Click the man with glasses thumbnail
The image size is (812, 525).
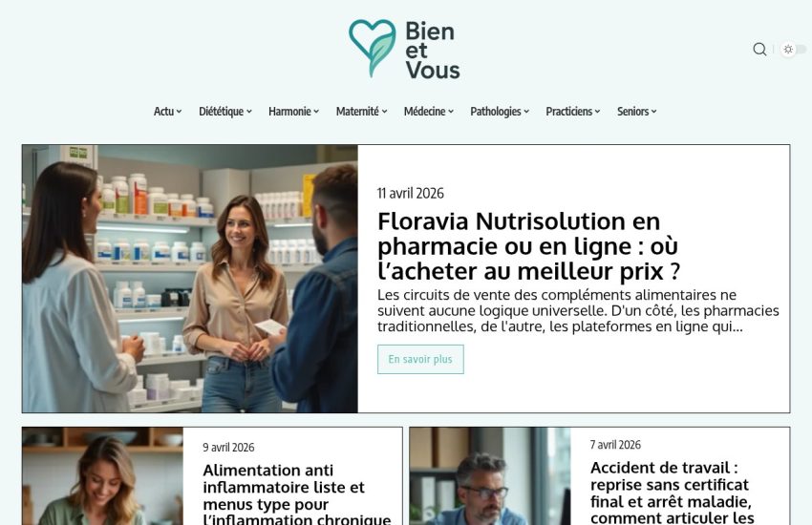pyautogui.click(x=490, y=476)
